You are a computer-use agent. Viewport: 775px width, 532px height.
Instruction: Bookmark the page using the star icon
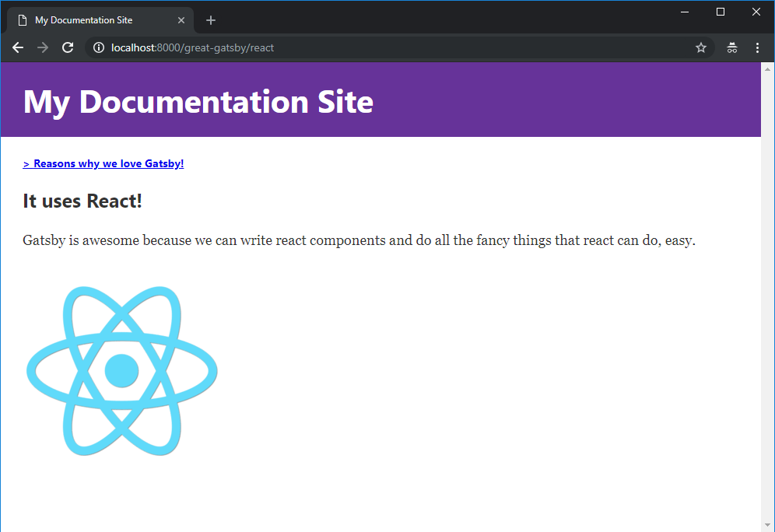coord(701,47)
